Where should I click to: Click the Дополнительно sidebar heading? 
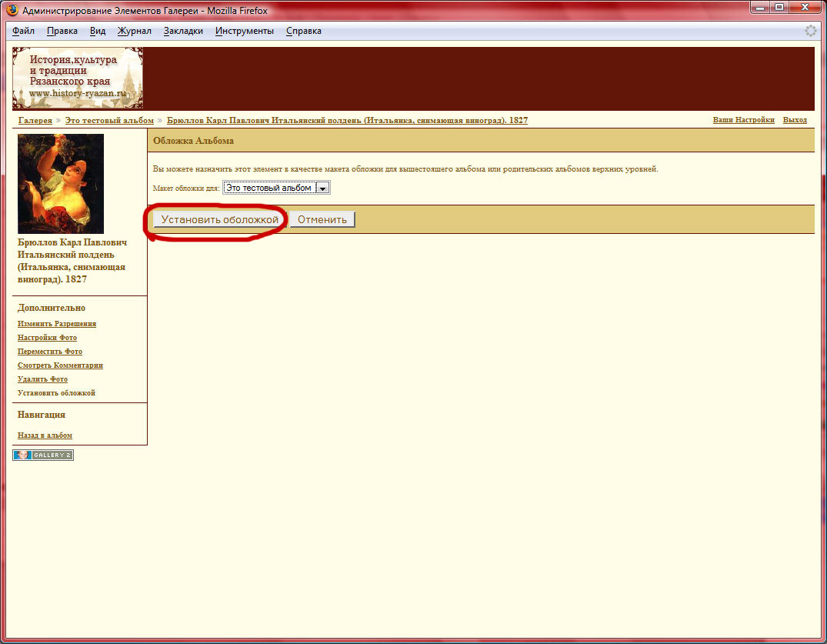click(x=52, y=308)
